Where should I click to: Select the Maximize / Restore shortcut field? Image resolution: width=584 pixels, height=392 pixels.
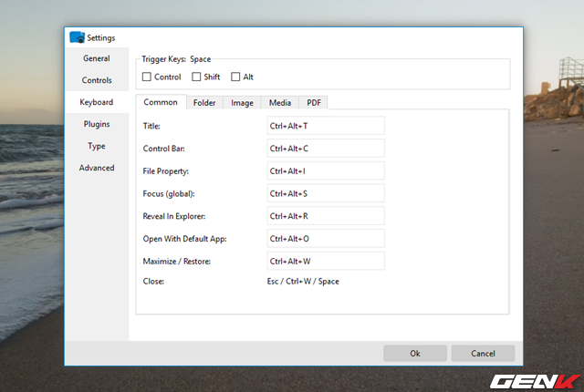pyautogui.click(x=325, y=261)
